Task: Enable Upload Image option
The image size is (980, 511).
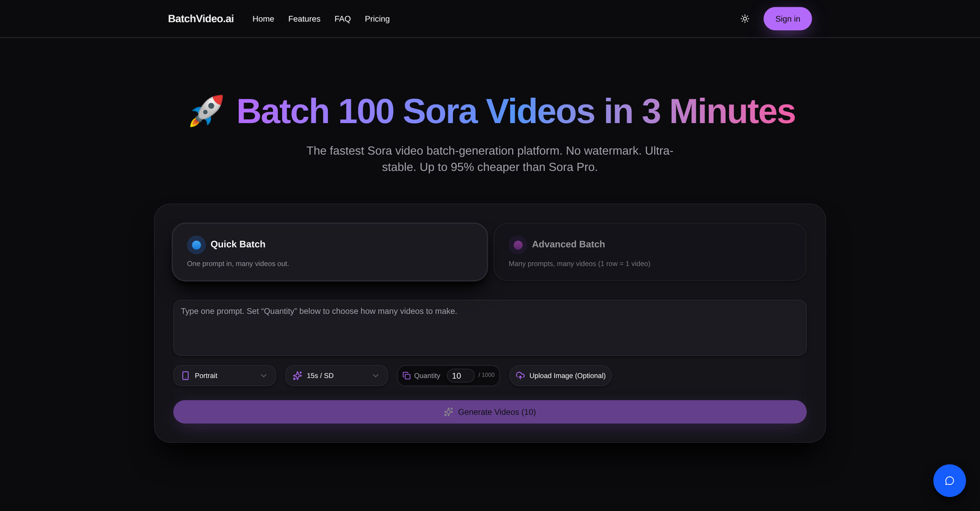Action: [x=560, y=375]
